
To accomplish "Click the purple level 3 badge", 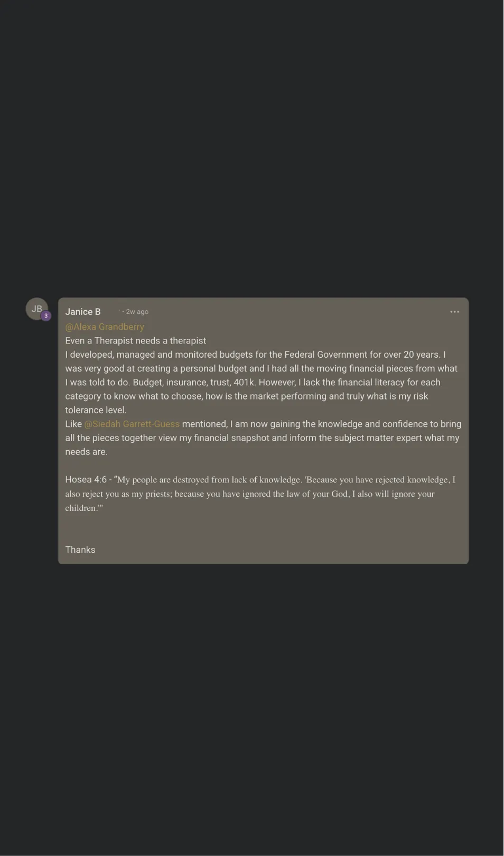I will pos(46,316).
